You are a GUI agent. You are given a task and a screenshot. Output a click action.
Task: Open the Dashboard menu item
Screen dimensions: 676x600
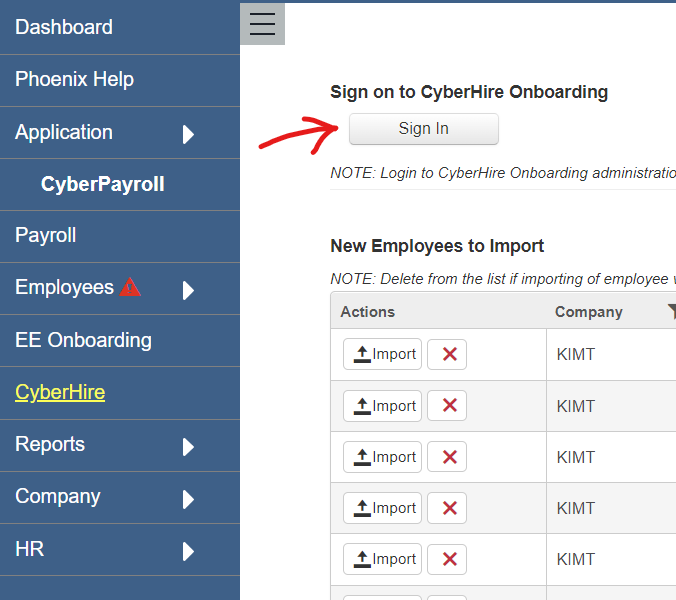(120, 27)
